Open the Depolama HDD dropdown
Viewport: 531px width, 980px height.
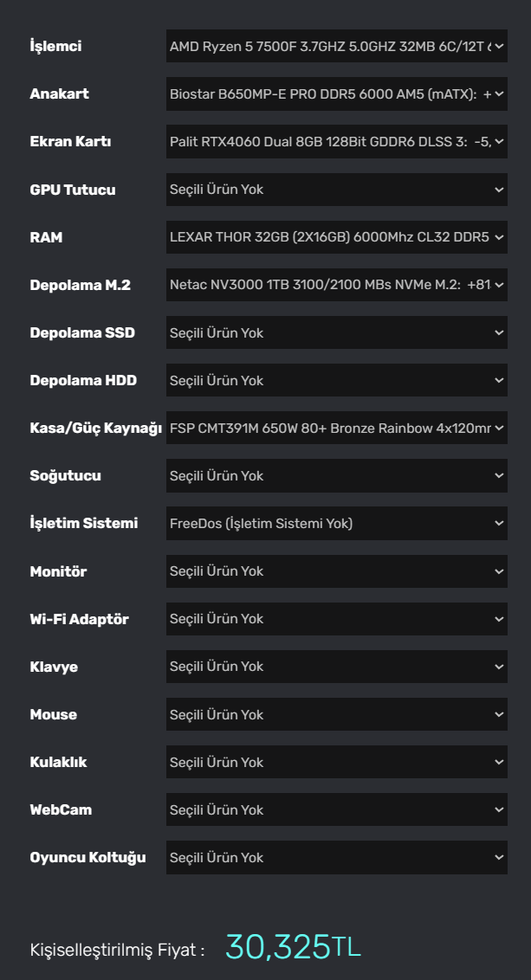(x=336, y=381)
